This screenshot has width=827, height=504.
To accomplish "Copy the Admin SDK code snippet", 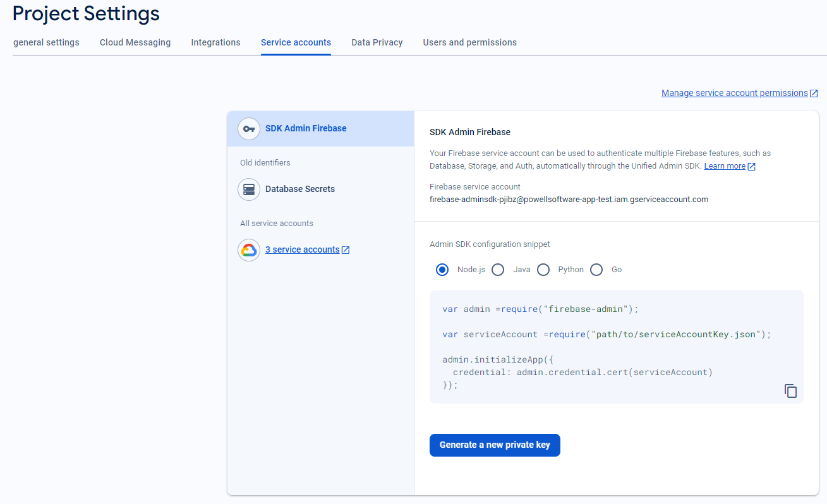I will pyautogui.click(x=790, y=391).
